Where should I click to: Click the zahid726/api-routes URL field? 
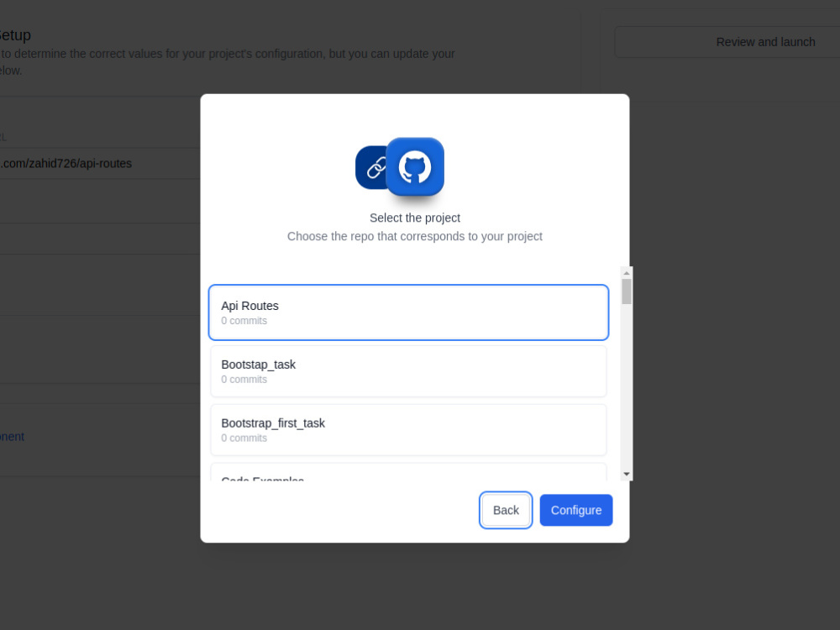100,164
